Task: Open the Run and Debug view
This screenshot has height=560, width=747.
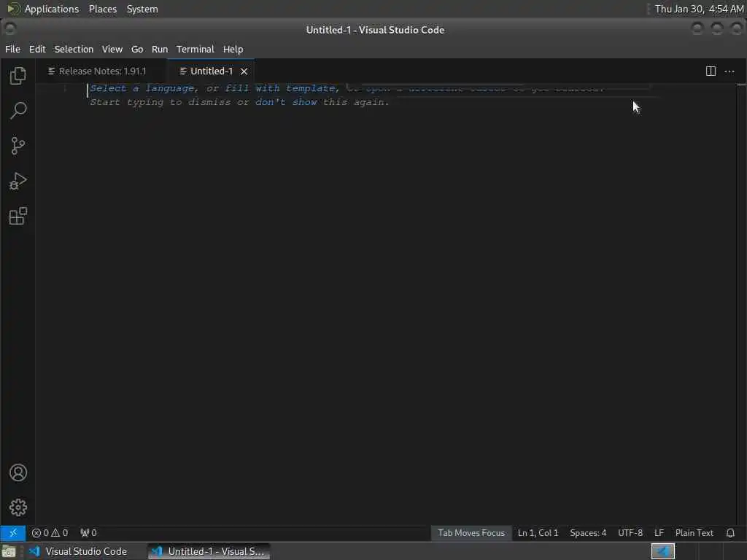Action: click(x=18, y=181)
